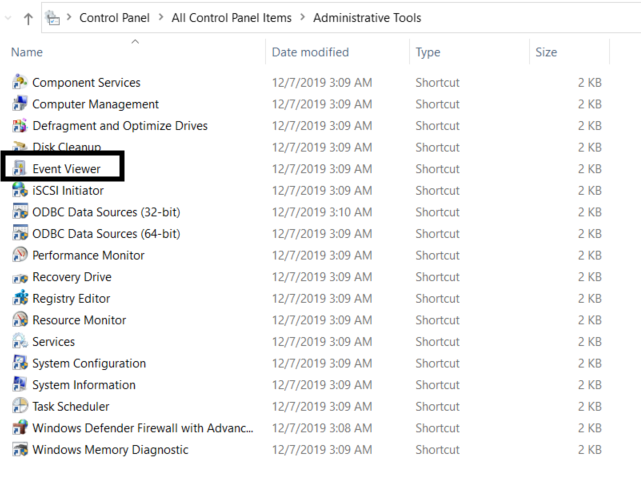Click the 3:10 AM date of ODBC 32-bit
Screen dimensions: 641x500
point(322,212)
